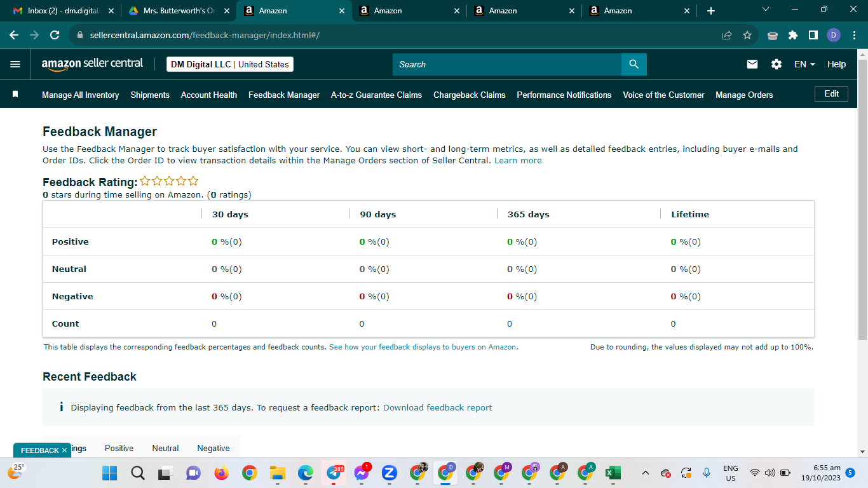The height and width of the screenshot is (488, 868).
Task: Switch to the Negative feedback tab
Action: 214,448
